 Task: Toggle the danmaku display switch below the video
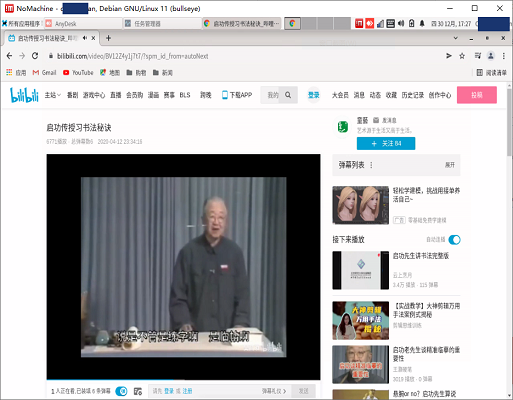pyautogui.click(x=121, y=391)
